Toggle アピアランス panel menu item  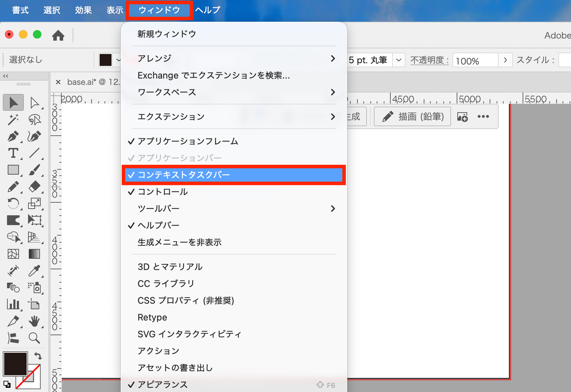click(234, 384)
